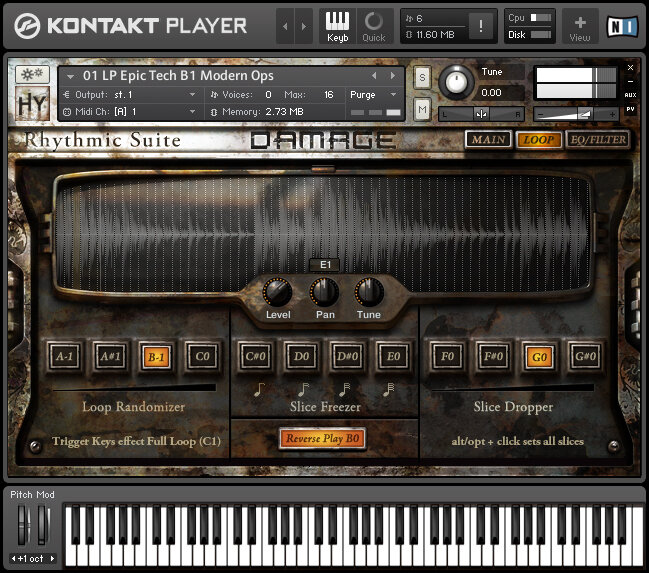Toggle the A#1 Loop Randomizer key
Image resolution: width=649 pixels, height=573 pixels.
pyautogui.click(x=110, y=356)
